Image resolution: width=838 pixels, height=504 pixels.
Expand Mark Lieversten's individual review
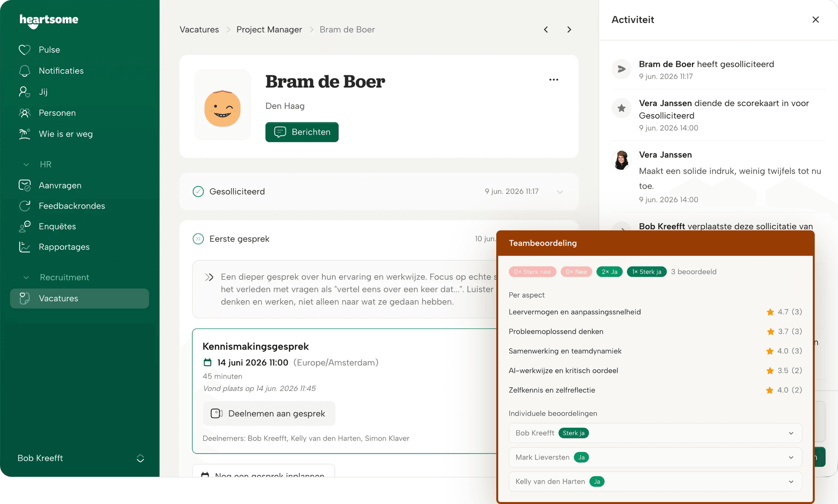(x=655, y=457)
